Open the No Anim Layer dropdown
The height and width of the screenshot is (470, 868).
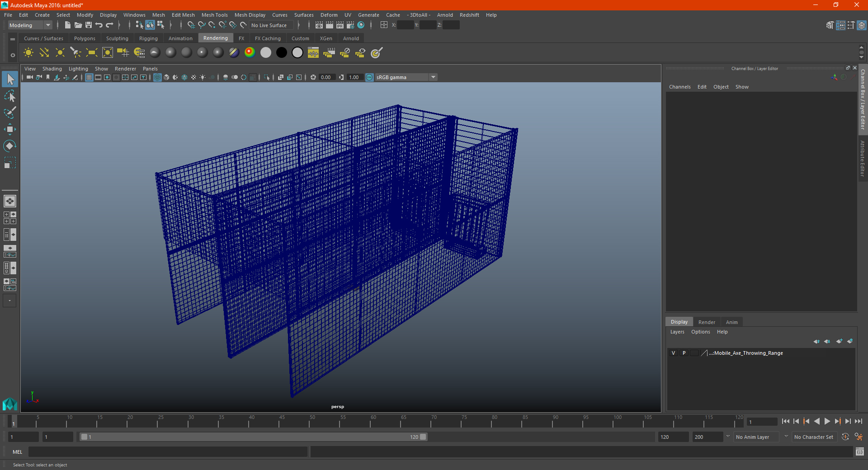click(757, 437)
